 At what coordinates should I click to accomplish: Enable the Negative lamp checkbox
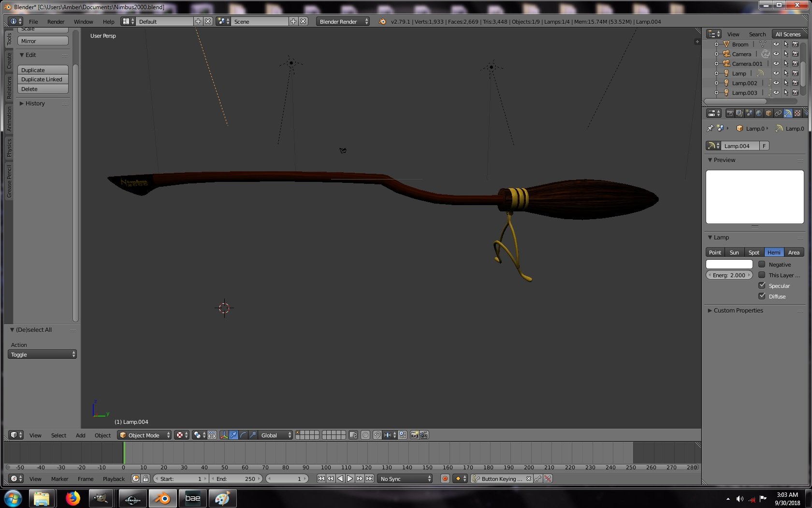point(762,264)
